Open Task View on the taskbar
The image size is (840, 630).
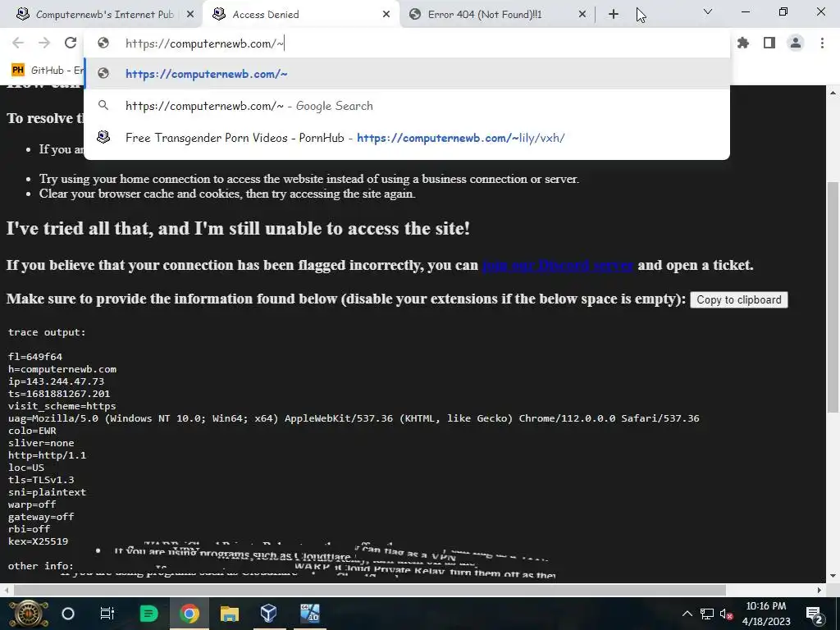point(107,614)
